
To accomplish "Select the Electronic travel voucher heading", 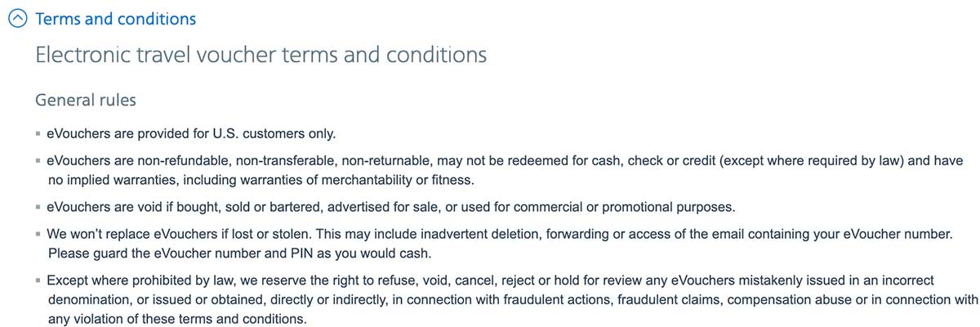I will pyautogui.click(x=261, y=56).
